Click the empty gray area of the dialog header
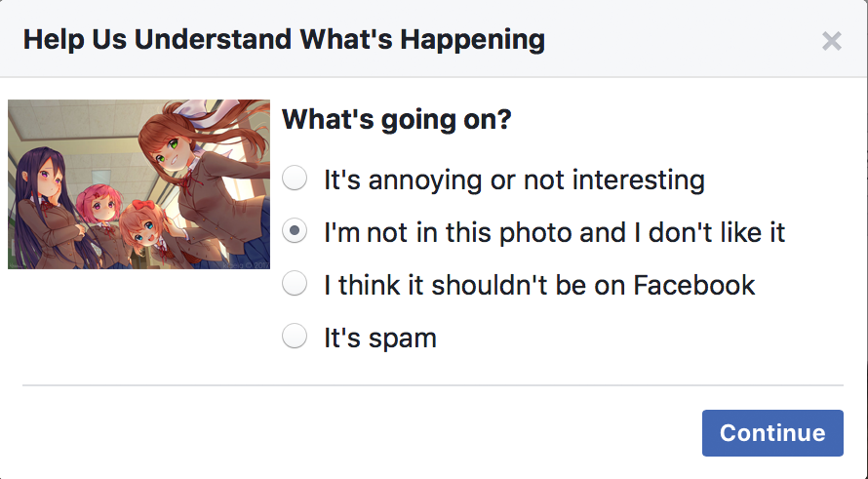Image resolution: width=868 pixels, height=479 pixels. (683, 40)
